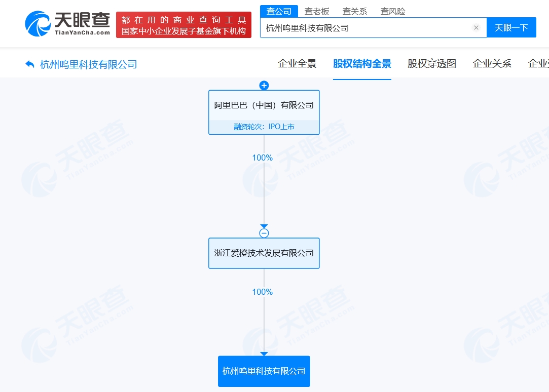549x392 pixels.
Task: Select the 浙江爱橙技术发展有限公司 node
Action: point(264,253)
